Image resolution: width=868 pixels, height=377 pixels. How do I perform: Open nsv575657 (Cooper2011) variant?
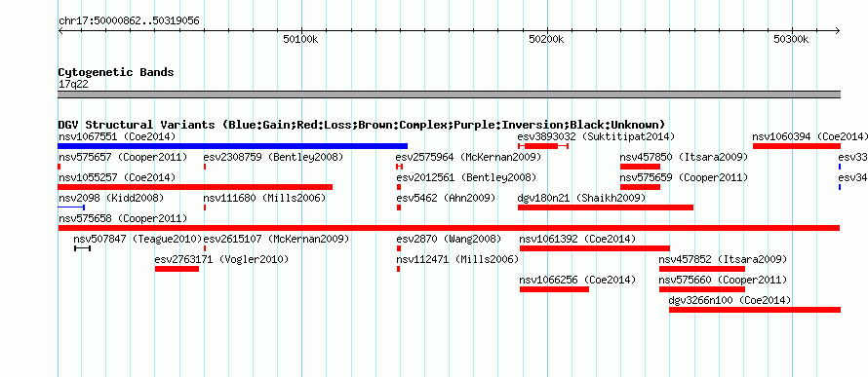tap(123, 157)
